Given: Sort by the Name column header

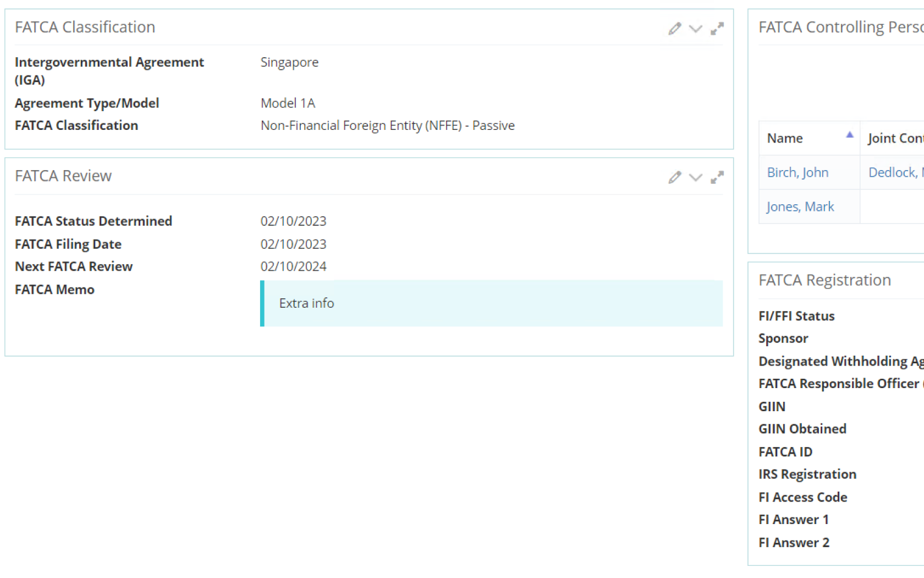Looking at the screenshot, I should click(x=785, y=138).
